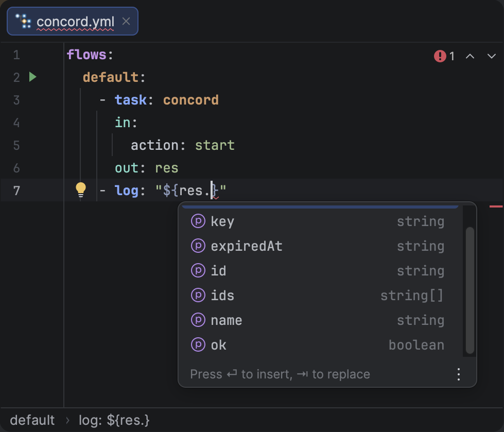Select the concord.yml tab
This screenshot has width=504, height=432.
coord(75,22)
